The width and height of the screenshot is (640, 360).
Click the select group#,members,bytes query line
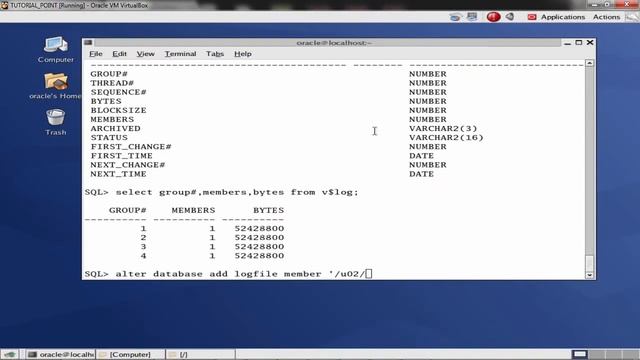click(x=222, y=192)
